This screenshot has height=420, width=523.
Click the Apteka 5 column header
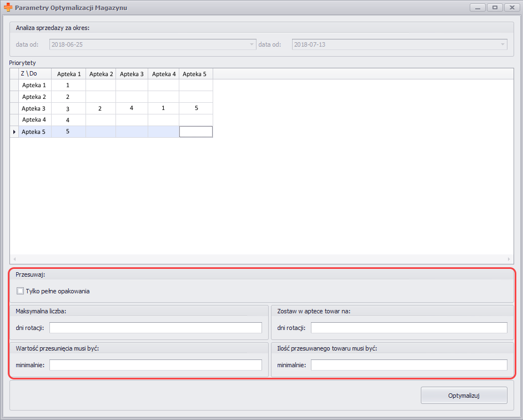(195, 74)
